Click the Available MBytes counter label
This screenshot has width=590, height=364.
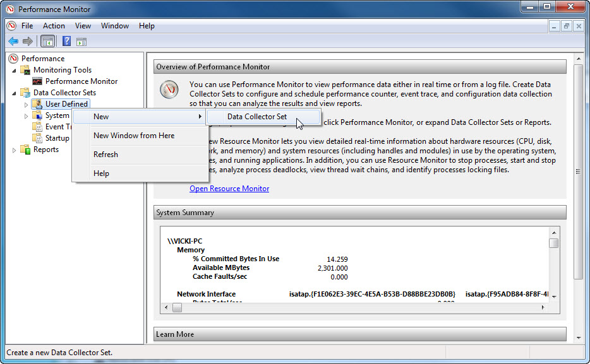click(221, 267)
